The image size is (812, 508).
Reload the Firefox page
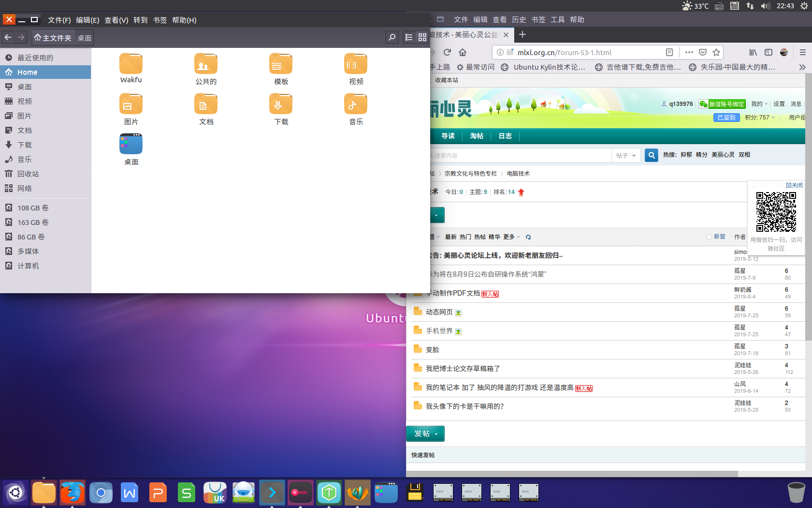447,52
